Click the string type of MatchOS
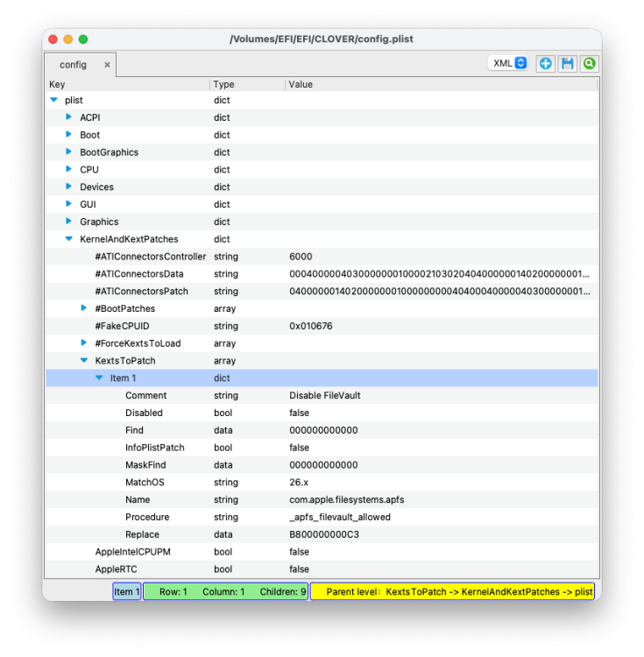This screenshot has width=644, height=657. tap(226, 483)
